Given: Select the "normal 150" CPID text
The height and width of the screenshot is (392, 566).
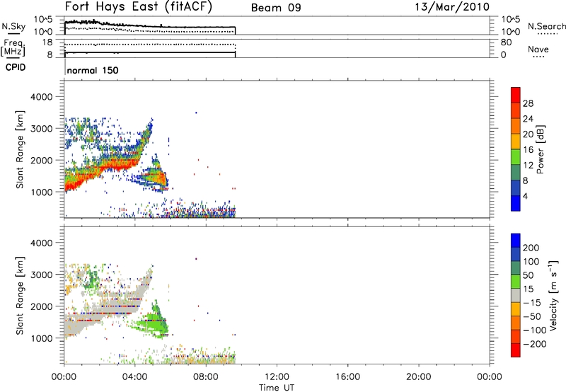Looking at the screenshot, I should point(93,70).
